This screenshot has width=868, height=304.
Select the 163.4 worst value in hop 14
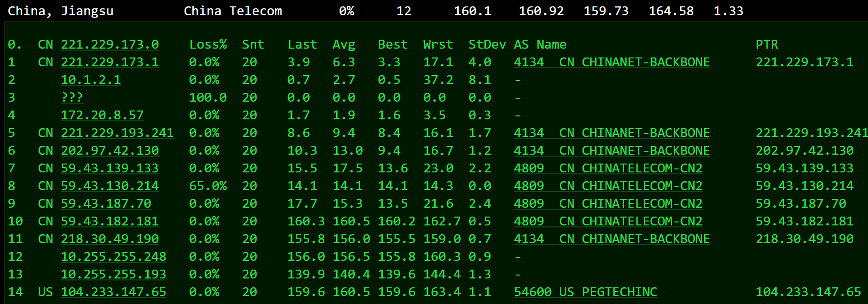[442, 292]
